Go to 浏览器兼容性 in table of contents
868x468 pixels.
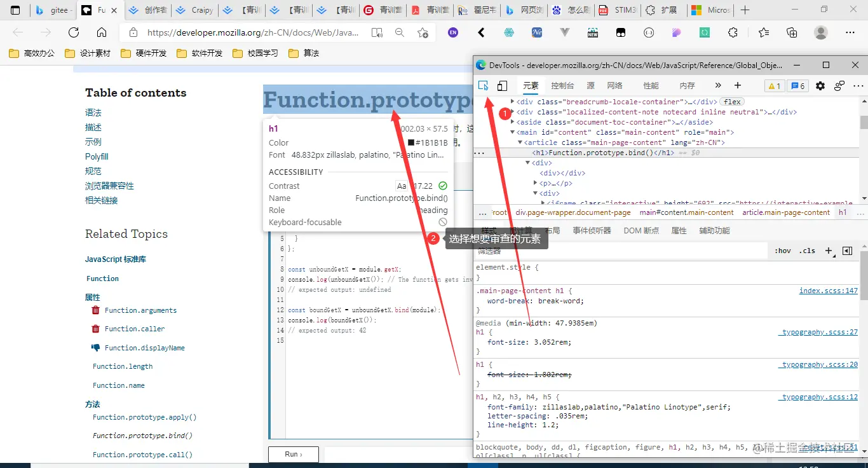109,186
